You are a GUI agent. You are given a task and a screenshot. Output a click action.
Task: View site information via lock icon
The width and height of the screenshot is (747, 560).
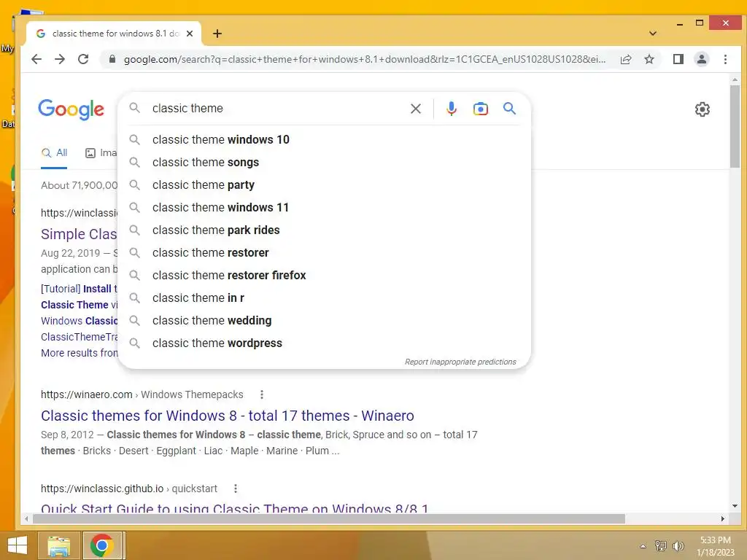coord(112,59)
